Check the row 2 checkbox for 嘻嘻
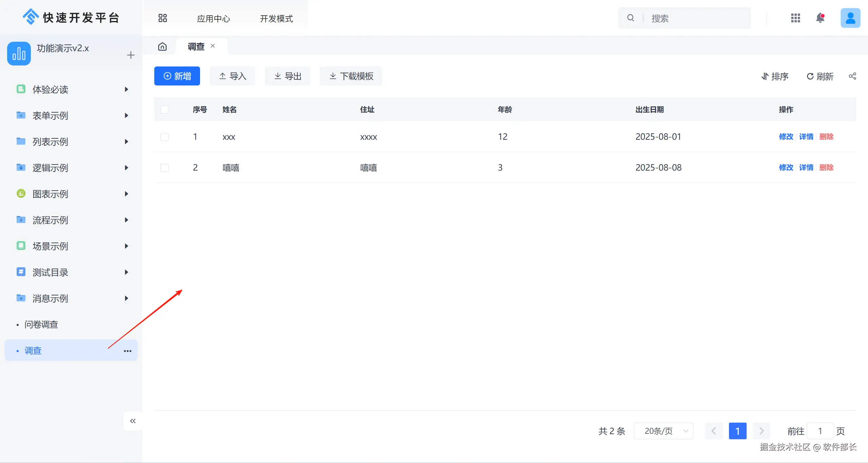Screen dimensions: 868x463 (164, 168)
